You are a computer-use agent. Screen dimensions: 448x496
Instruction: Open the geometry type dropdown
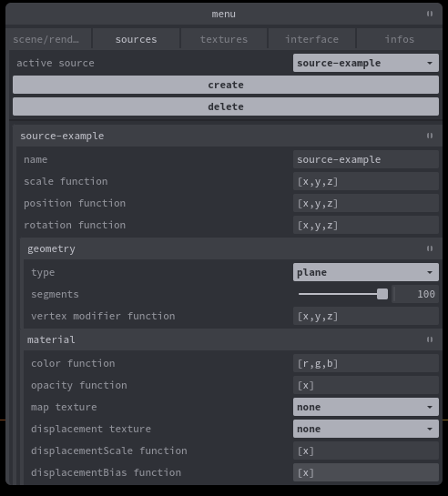coord(366,272)
